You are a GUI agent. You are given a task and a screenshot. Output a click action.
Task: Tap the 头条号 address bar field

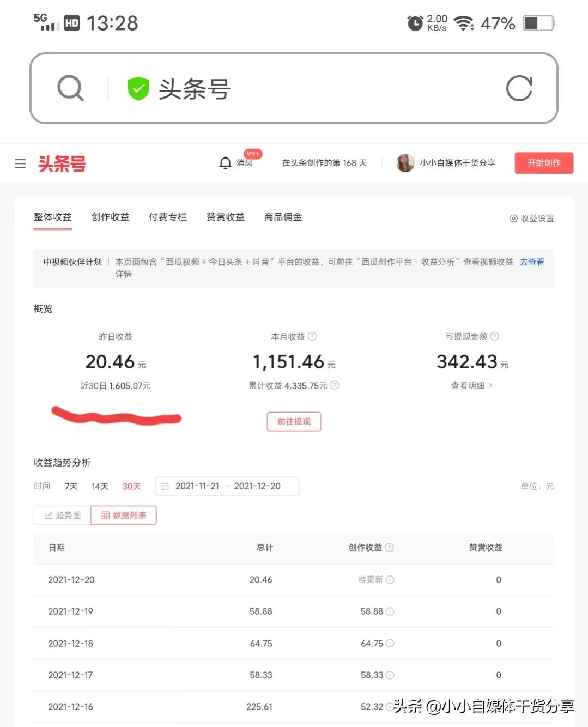tap(294, 88)
